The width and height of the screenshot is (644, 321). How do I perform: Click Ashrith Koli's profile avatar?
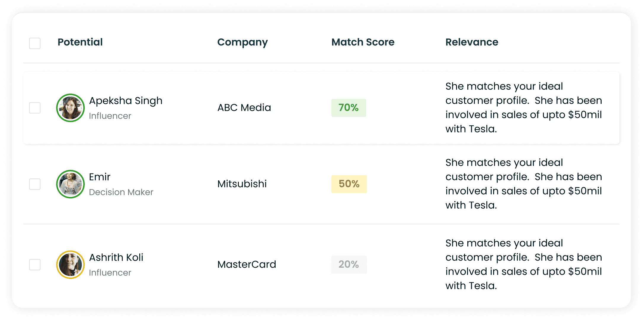pyautogui.click(x=71, y=264)
